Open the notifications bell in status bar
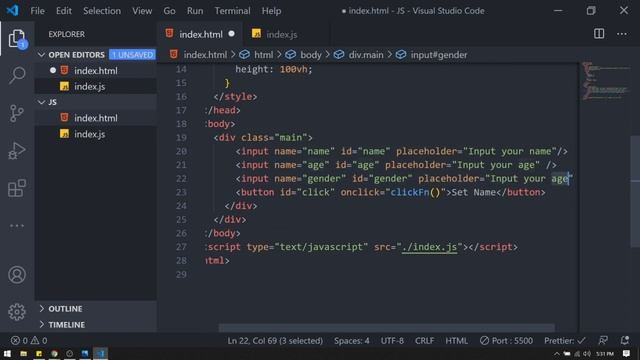 tap(624, 340)
